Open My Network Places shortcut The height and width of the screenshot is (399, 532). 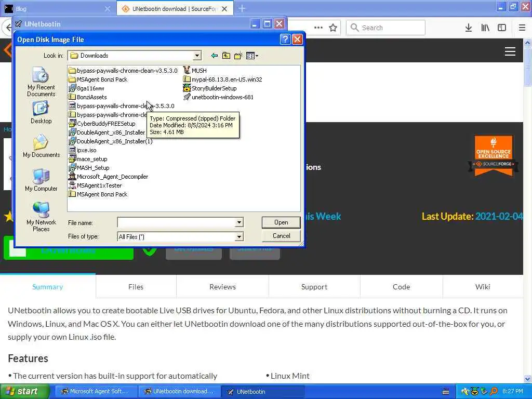(41, 217)
